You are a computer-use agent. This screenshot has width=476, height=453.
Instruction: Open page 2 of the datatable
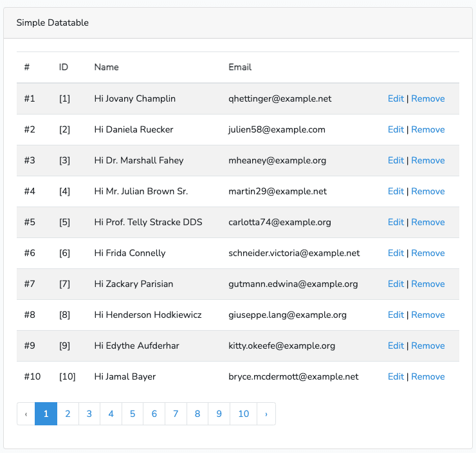[x=68, y=414]
